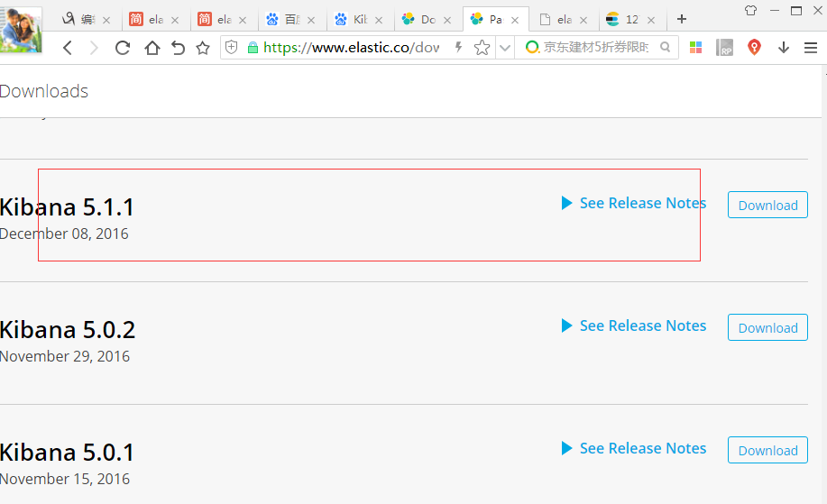Close the Kib tab
The width and height of the screenshot is (827, 504).
click(x=379, y=20)
